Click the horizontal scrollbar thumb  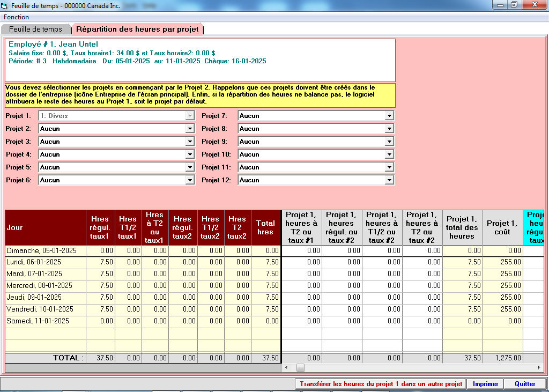300,368
